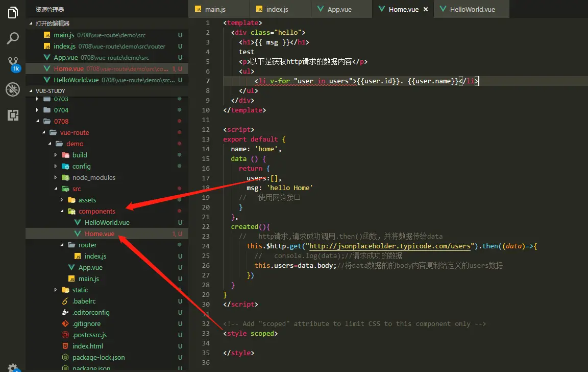Open the package-lock.json file

(x=107, y=358)
